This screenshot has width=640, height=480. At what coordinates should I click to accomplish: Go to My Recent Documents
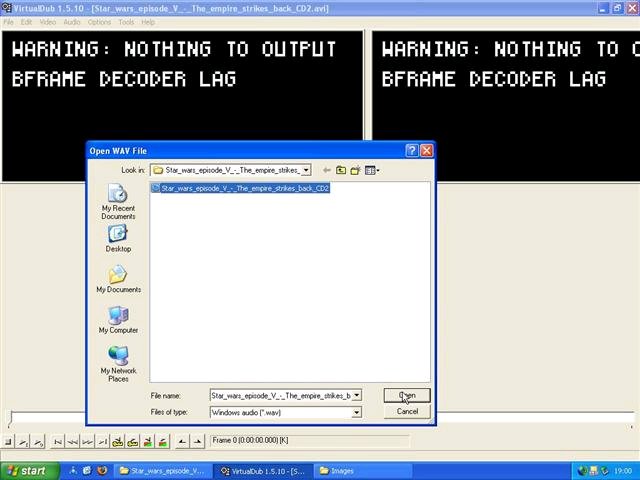(x=118, y=202)
